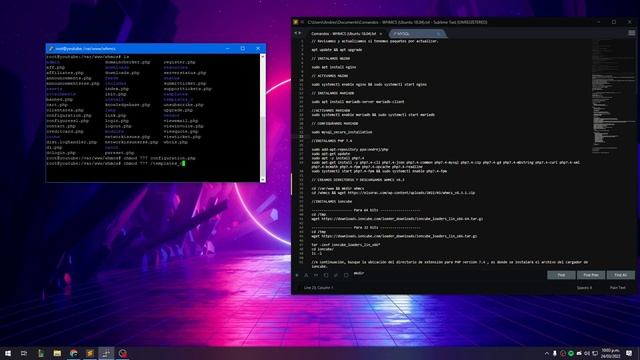Click the Find button in Sublime Text
640x360 pixels.
(561, 275)
